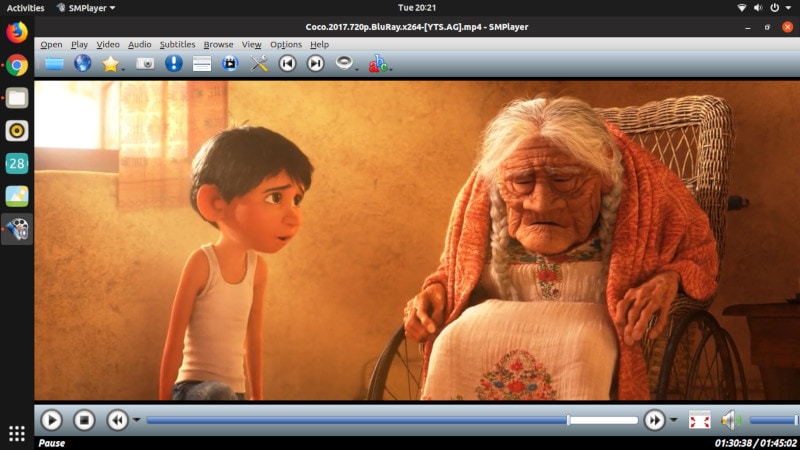Viewport: 800px width, 450px height.
Task: Expand the rewind options dropdown arrow
Action: [137, 420]
